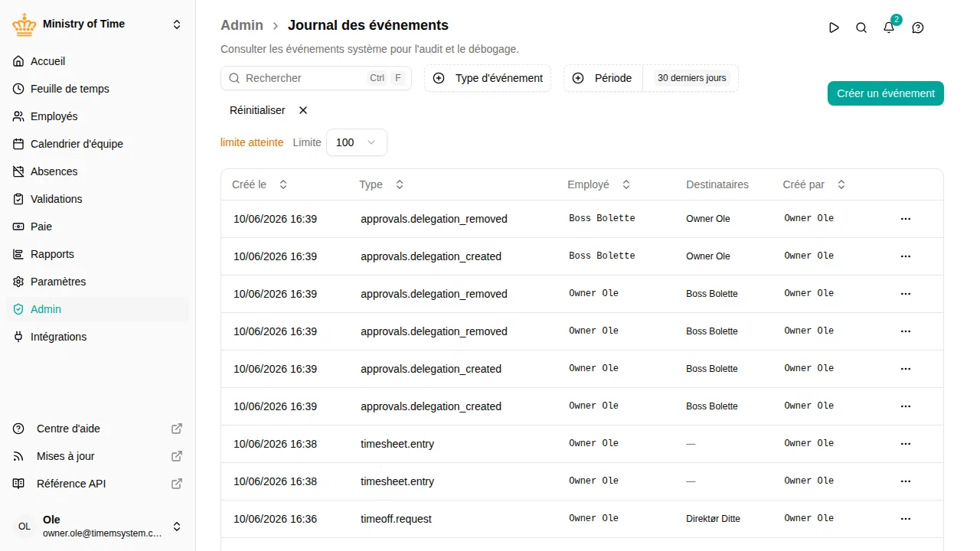Click the plus icon beside Type d'événement
980x551 pixels.
439,78
